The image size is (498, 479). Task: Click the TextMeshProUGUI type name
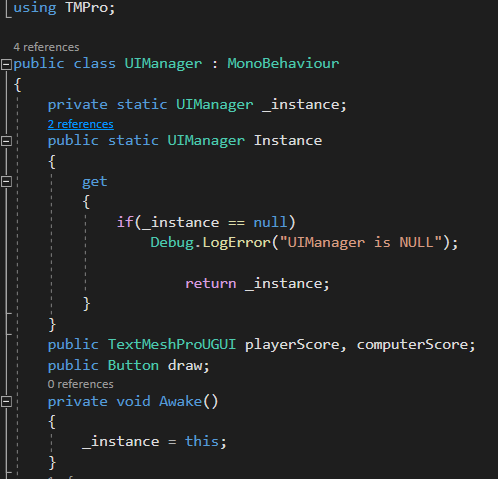point(172,344)
